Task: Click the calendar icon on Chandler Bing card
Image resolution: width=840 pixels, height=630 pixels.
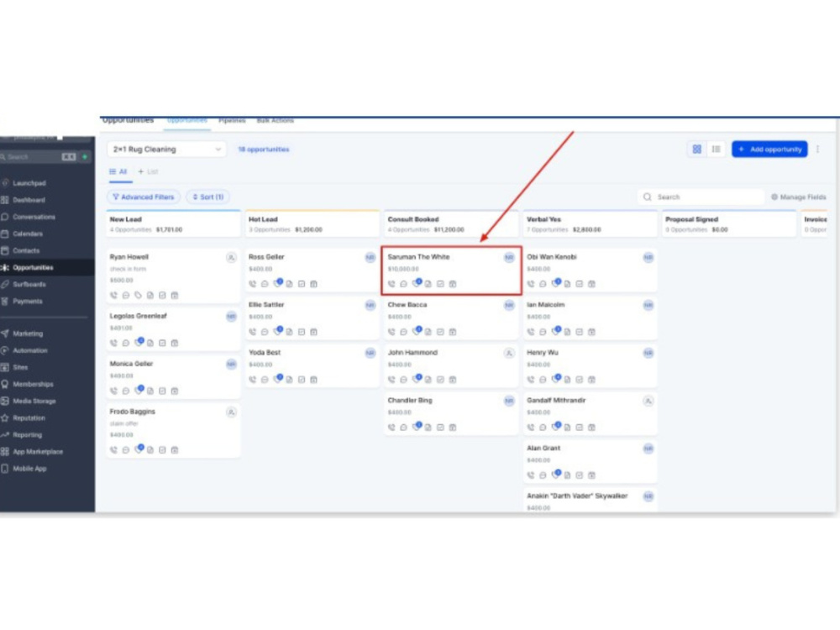Action: click(453, 428)
